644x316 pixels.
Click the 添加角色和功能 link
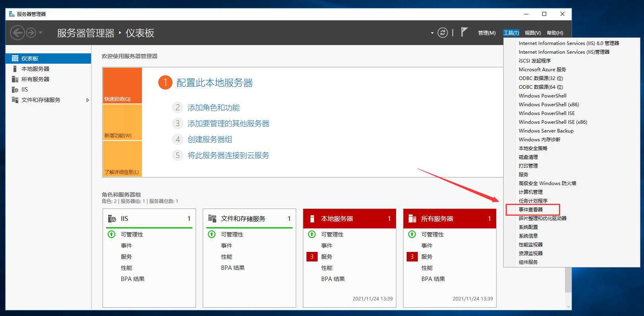[x=213, y=108]
